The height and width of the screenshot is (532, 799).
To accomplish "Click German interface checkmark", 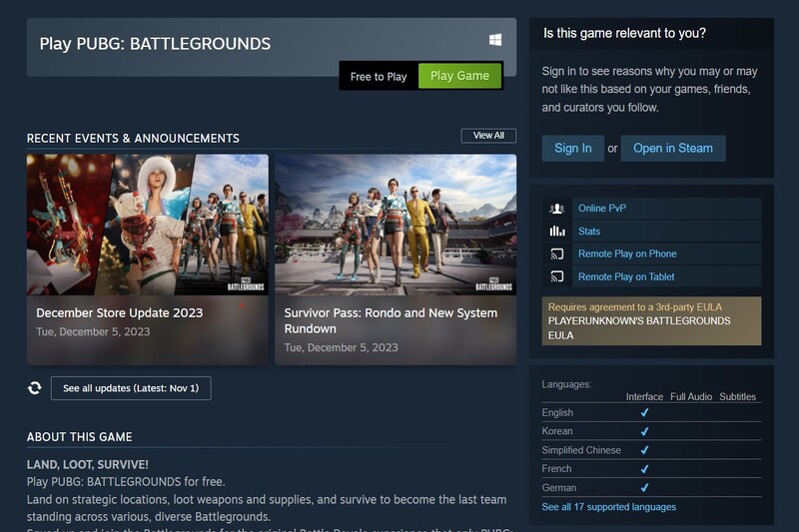I will pyautogui.click(x=644, y=487).
